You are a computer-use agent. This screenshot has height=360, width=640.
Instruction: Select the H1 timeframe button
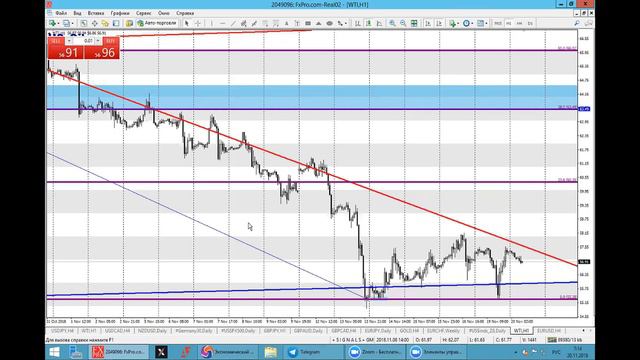(x=509, y=23)
